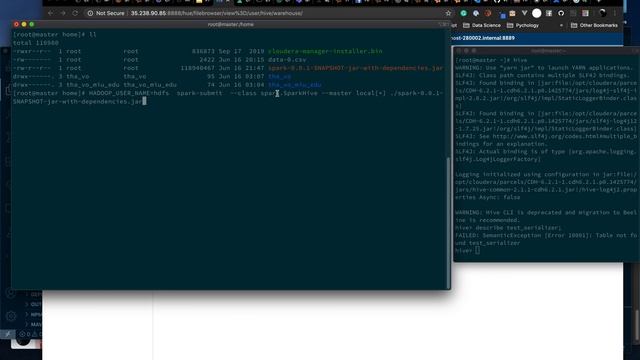Click the title bar of the right hive terminal window
The height and width of the screenshot is (360, 640).
(x=547, y=51)
